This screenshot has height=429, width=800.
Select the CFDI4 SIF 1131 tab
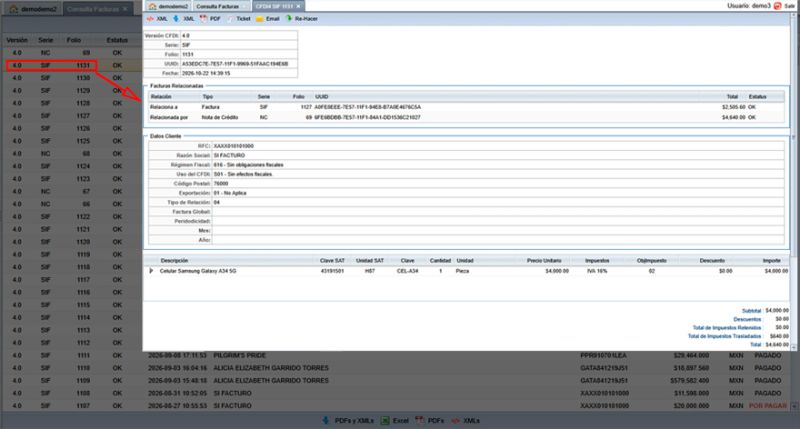coord(274,6)
